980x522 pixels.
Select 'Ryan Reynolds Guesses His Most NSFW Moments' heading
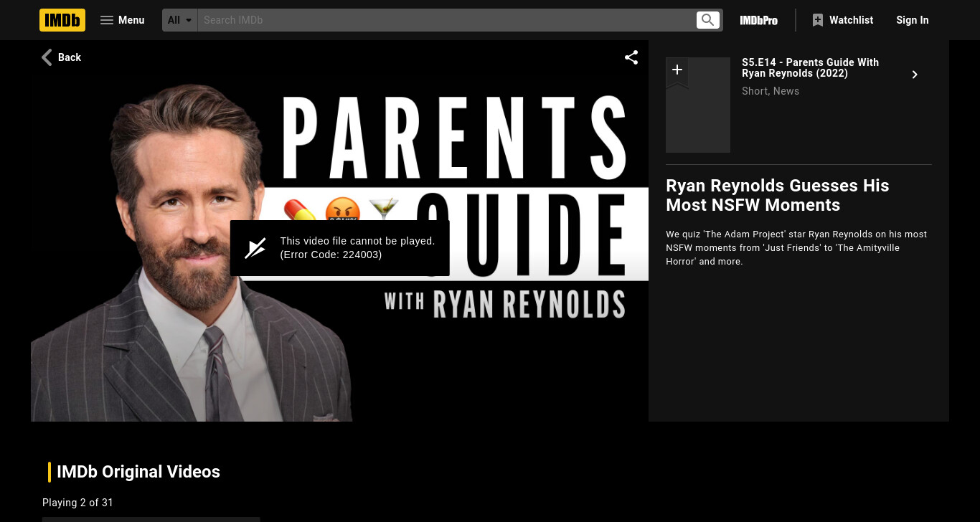(x=777, y=195)
